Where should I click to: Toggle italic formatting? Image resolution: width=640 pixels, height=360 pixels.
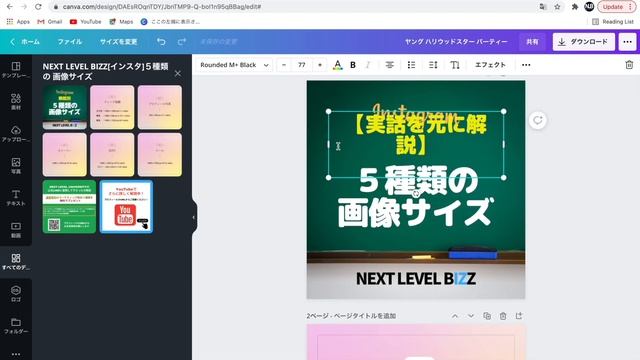[x=368, y=65]
